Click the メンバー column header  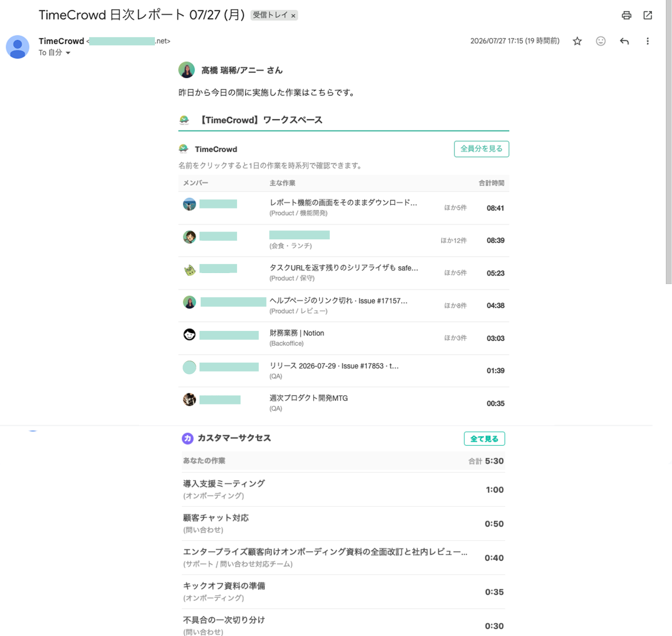click(x=196, y=183)
